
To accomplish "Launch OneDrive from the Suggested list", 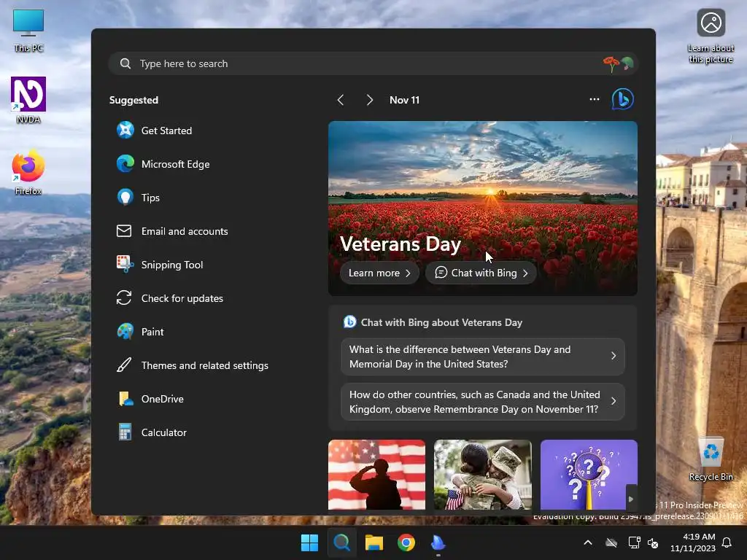I will pos(150,399).
